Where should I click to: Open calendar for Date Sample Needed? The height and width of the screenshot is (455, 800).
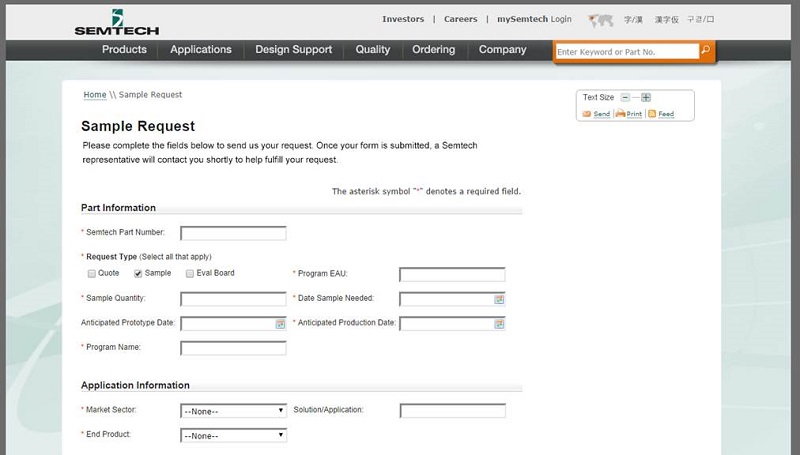(x=499, y=299)
